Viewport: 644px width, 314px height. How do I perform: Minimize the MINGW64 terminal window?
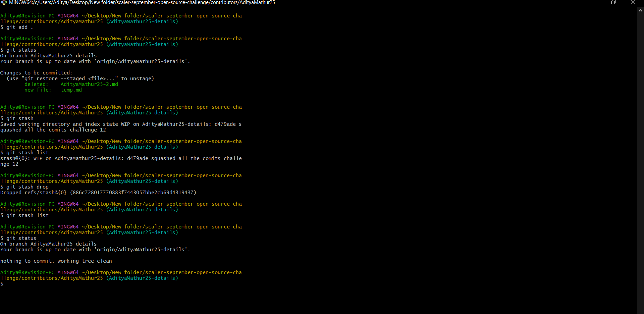coord(594,2)
